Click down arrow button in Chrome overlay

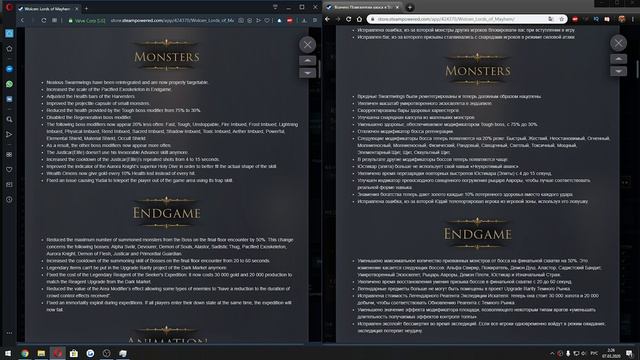[618, 71]
